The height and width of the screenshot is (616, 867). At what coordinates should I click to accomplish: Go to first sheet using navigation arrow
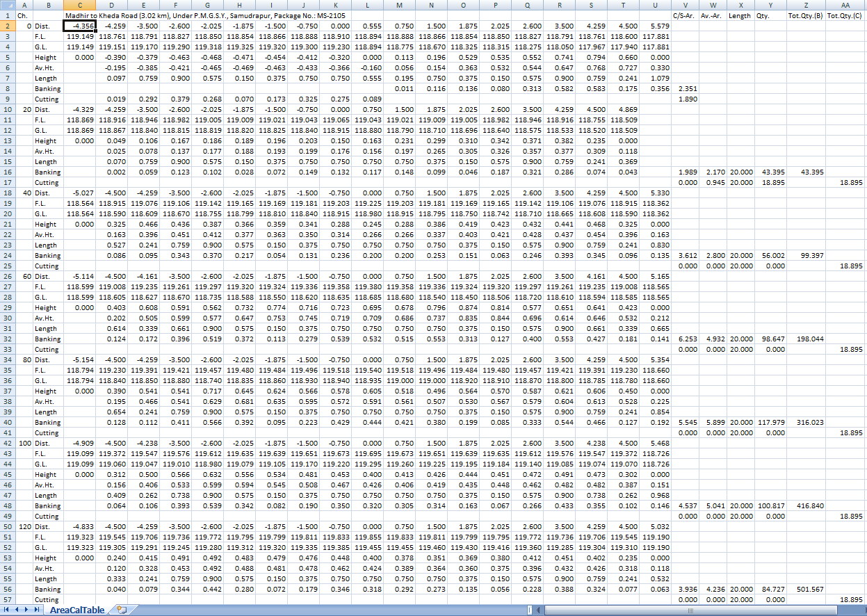point(8,610)
